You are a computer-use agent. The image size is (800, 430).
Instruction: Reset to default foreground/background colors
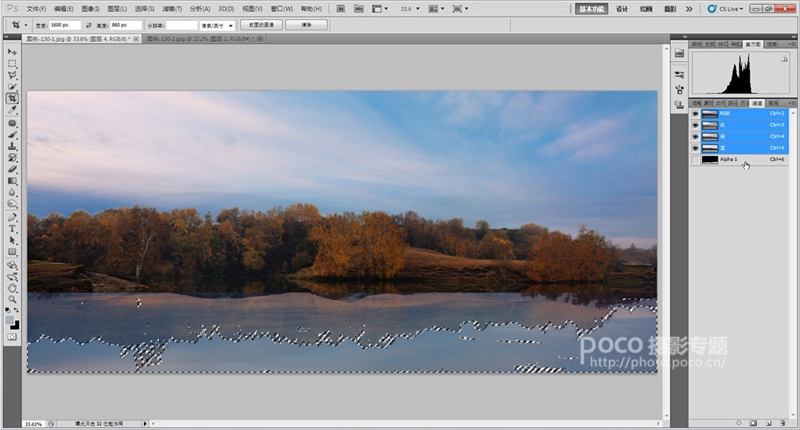[x=8, y=310]
